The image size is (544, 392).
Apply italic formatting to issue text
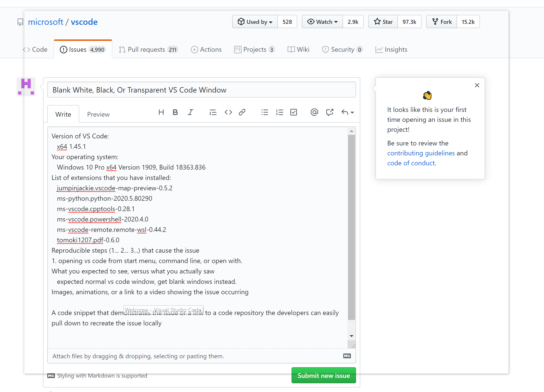(x=191, y=112)
